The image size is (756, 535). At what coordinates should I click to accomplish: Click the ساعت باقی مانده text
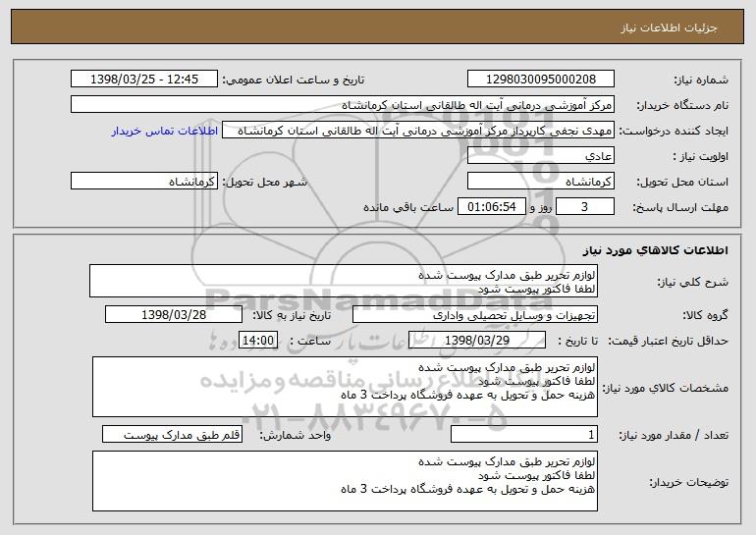(407, 207)
